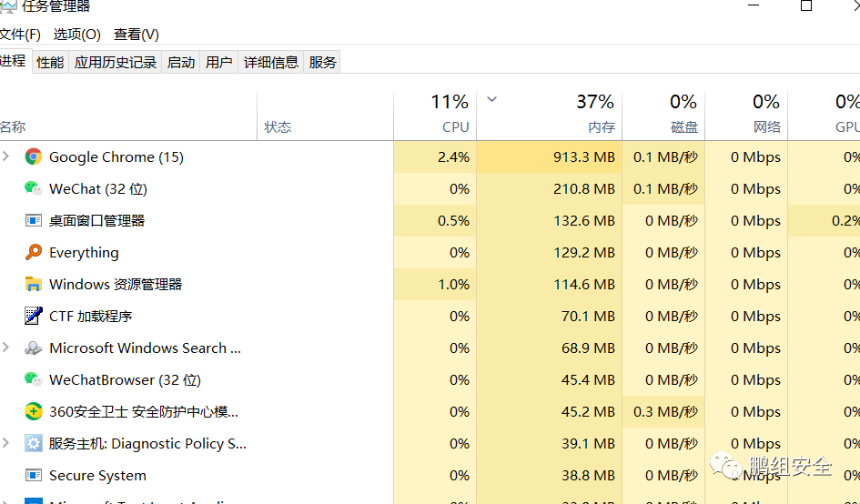Expand the Microsoft Windows Search group

pyautogui.click(x=6, y=348)
